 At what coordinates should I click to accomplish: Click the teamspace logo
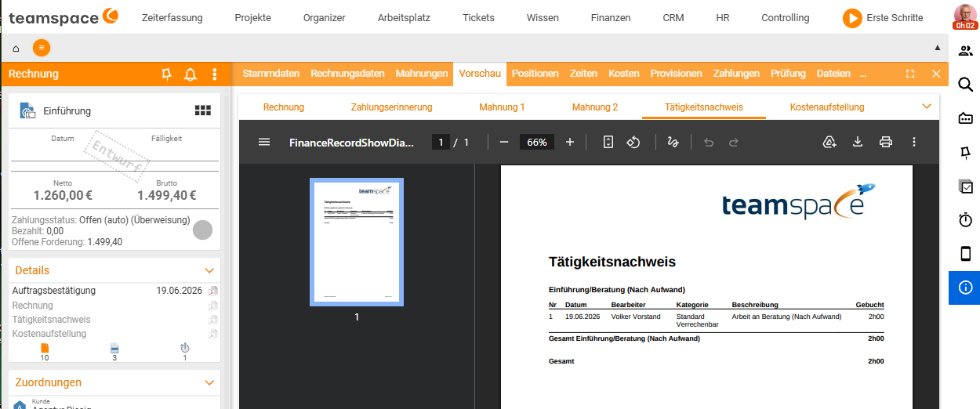click(x=64, y=16)
